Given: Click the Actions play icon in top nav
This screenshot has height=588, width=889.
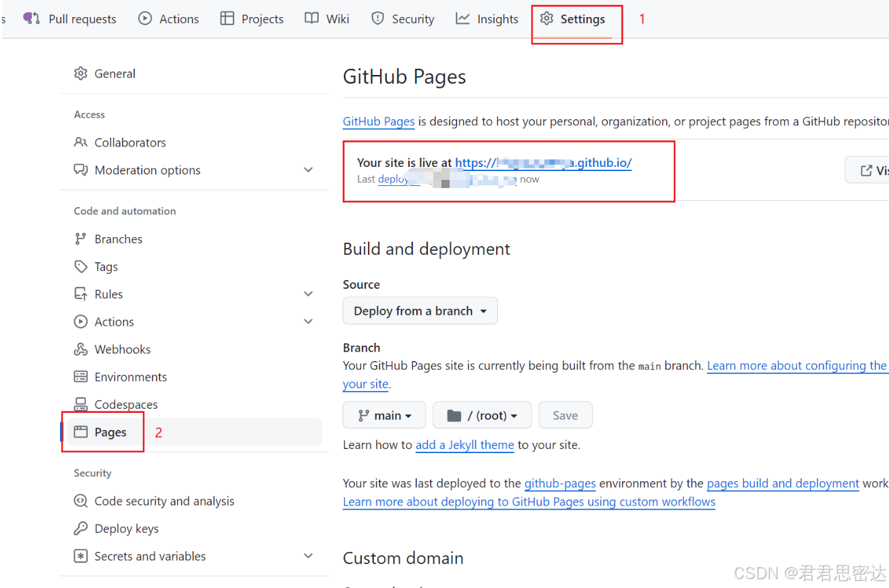Looking at the screenshot, I should (145, 18).
